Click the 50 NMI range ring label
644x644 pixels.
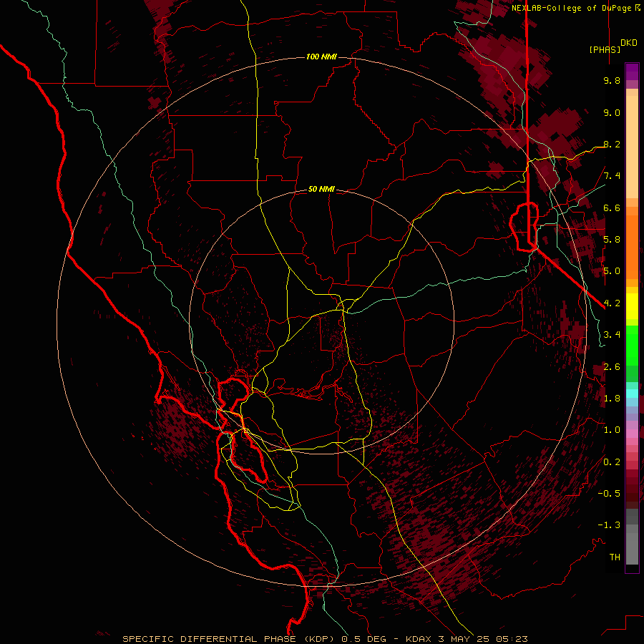321,189
